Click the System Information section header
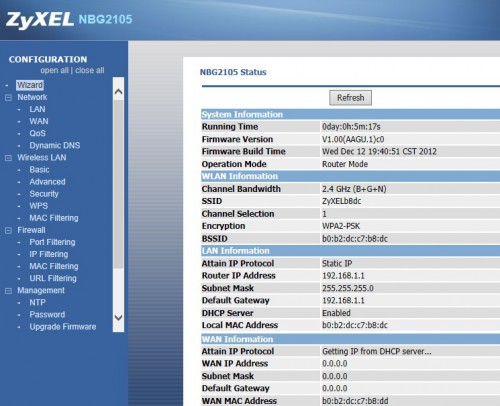The image size is (500, 406). (x=350, y=114)
